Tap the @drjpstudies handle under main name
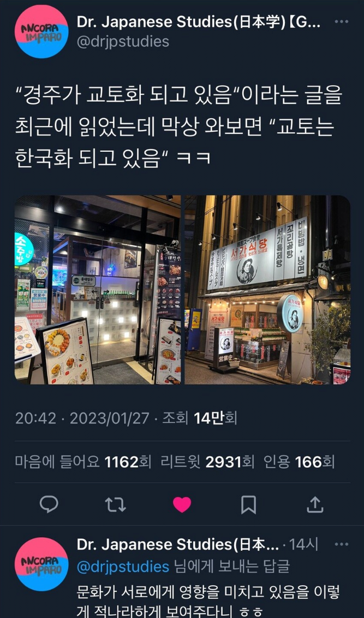The height and width of the screenshot is (618, 364). [x=123, y=42]
